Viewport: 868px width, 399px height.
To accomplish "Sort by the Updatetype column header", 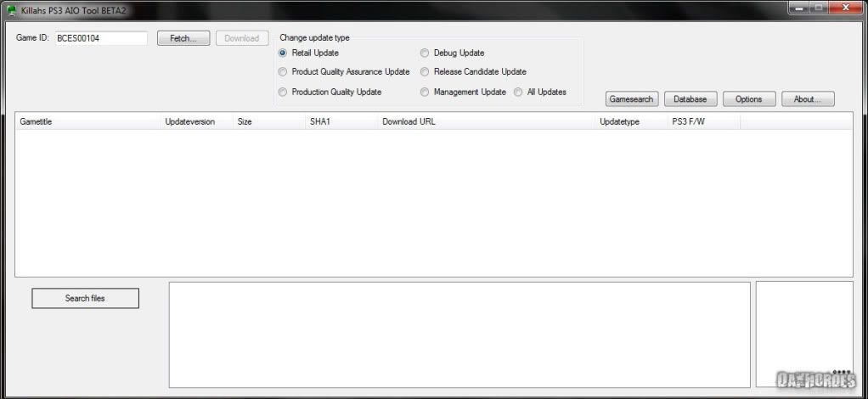I will [x=632, y=121].
